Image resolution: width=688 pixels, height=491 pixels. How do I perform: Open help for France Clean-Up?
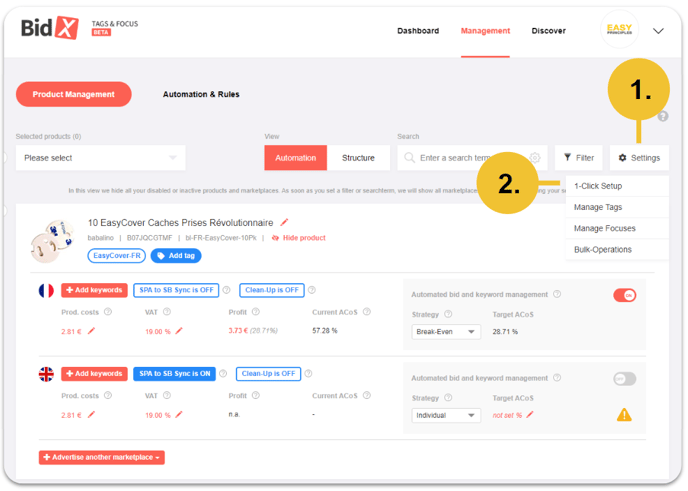312,290
